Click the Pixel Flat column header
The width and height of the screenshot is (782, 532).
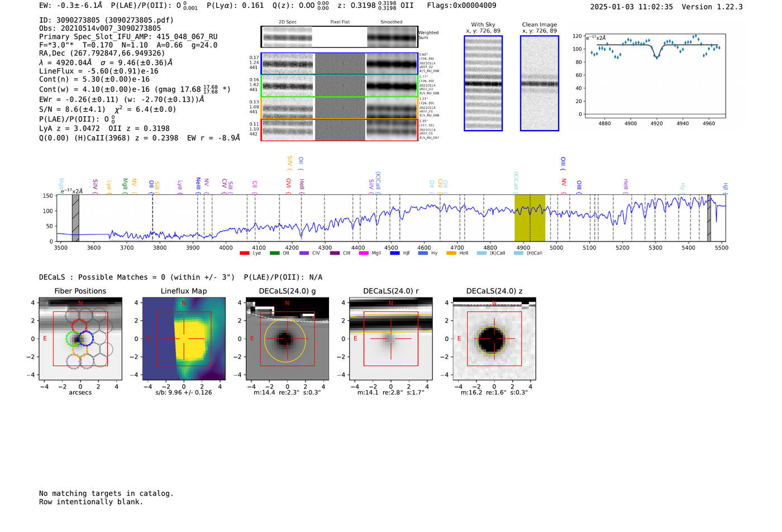coord(340,22)
